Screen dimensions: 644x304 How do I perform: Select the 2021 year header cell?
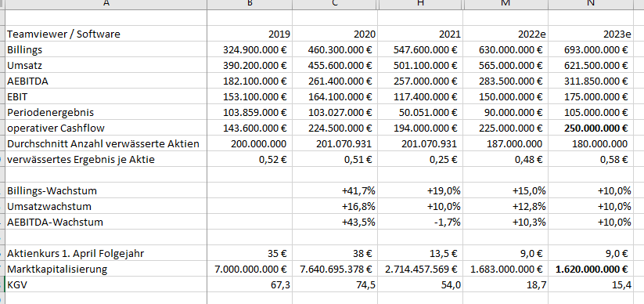[420, 34]
